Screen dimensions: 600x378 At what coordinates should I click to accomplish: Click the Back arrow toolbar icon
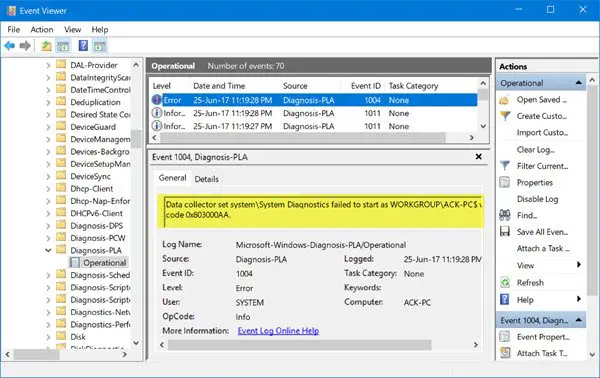tap(10, 46)
